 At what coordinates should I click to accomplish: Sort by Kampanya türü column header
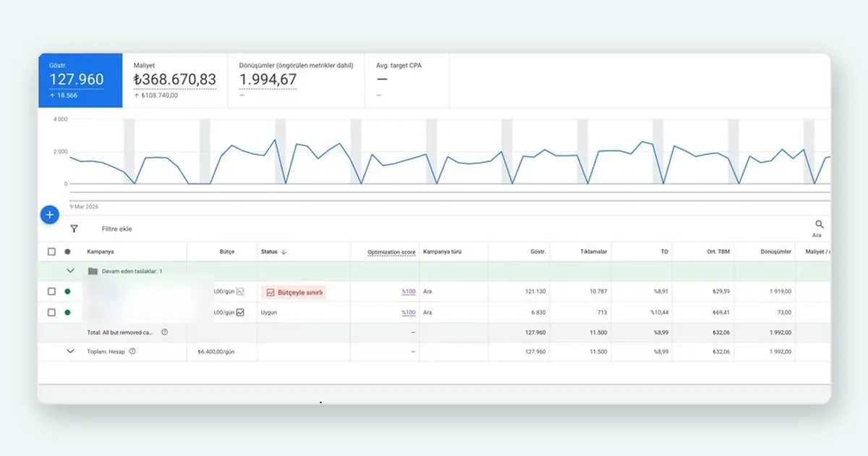[443, 252]
